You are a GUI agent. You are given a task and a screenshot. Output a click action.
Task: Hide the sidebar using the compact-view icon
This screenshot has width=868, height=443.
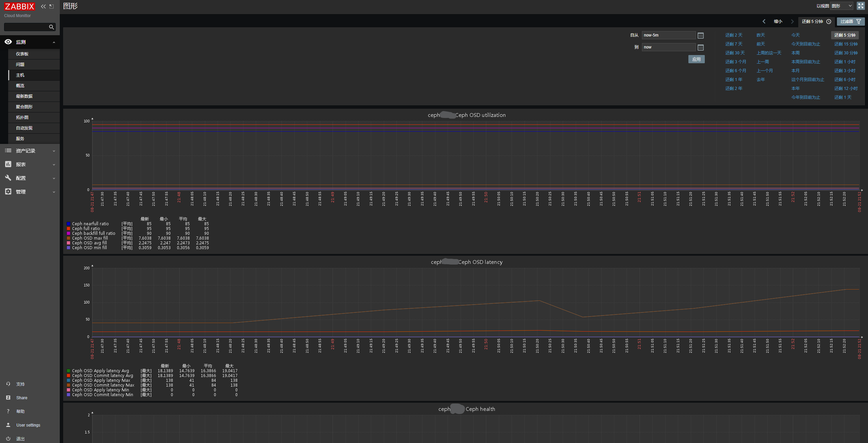(52, 6)
